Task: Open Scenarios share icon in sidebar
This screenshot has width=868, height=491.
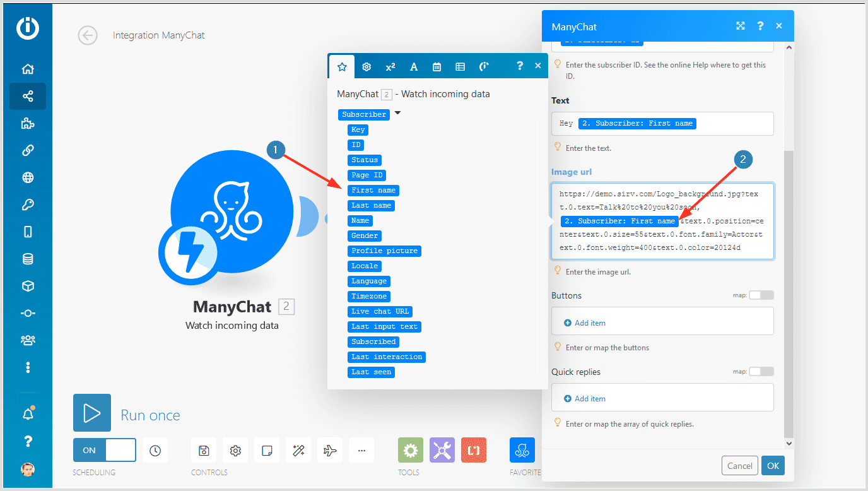Action: (28, 97)
